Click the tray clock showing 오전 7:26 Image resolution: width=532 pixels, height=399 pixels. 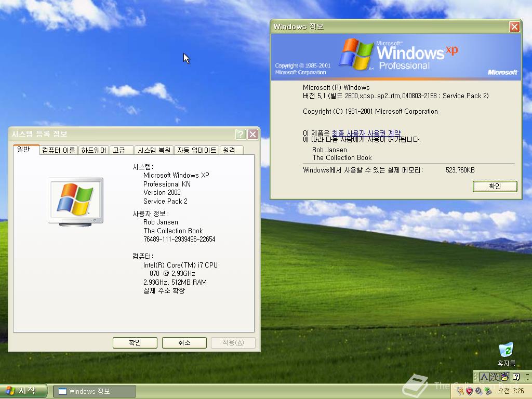[x=510, y=391]
